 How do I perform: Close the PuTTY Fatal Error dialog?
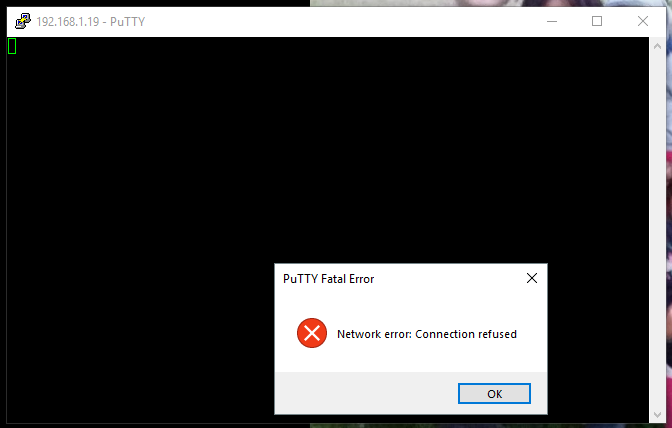(x=532, y=278)
